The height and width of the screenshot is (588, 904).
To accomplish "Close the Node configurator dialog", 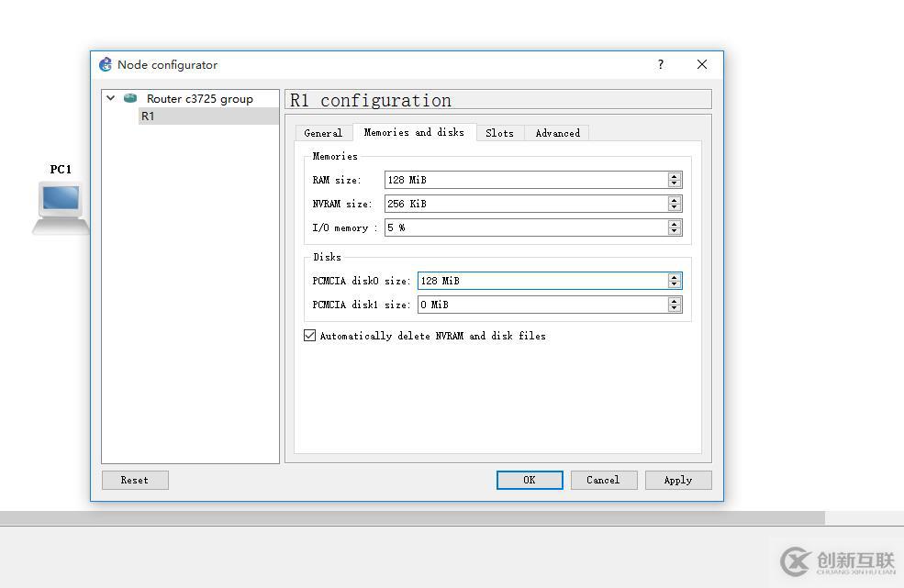I will [x=702, y=64].
